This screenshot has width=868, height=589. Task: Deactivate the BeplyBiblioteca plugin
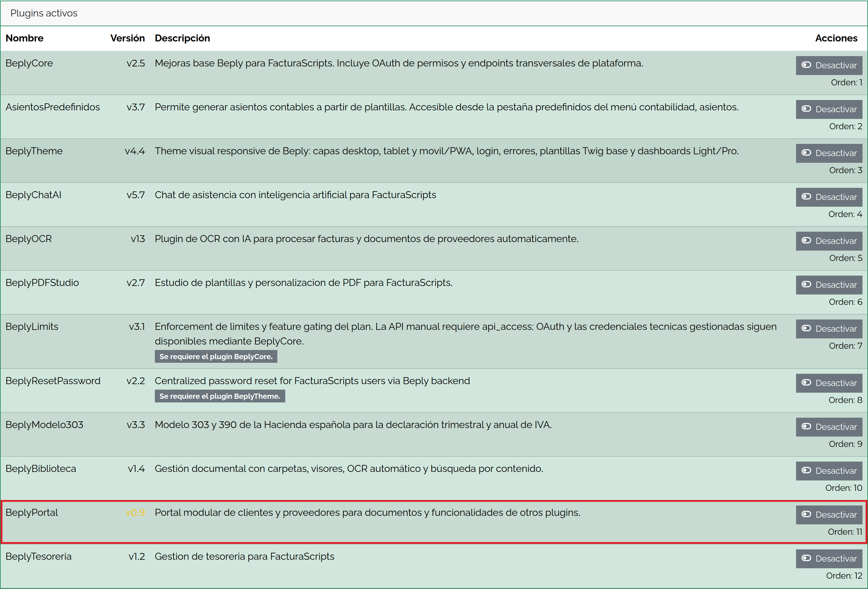point(829,471)
